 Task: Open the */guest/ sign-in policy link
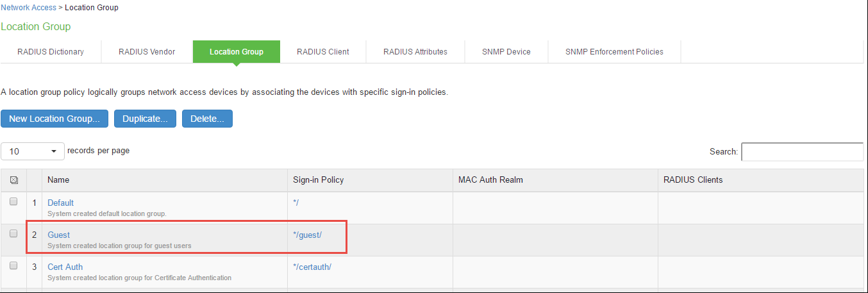tap(307, 235)
